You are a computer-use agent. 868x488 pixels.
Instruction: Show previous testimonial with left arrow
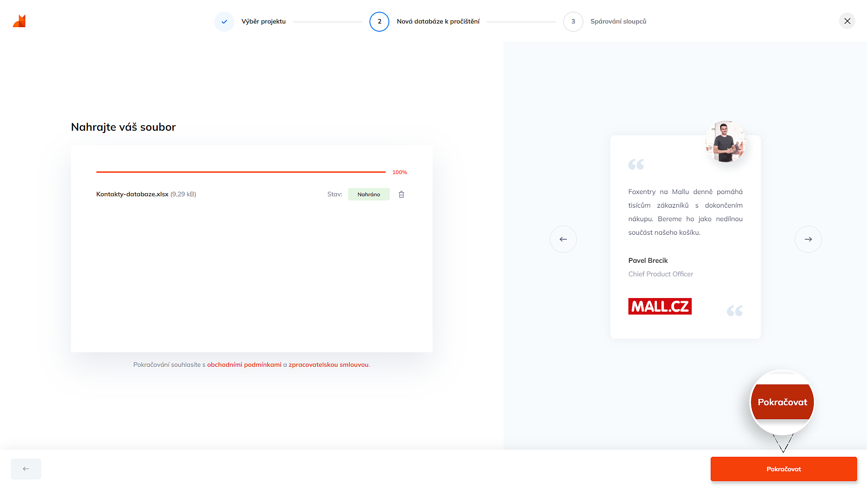563,239
